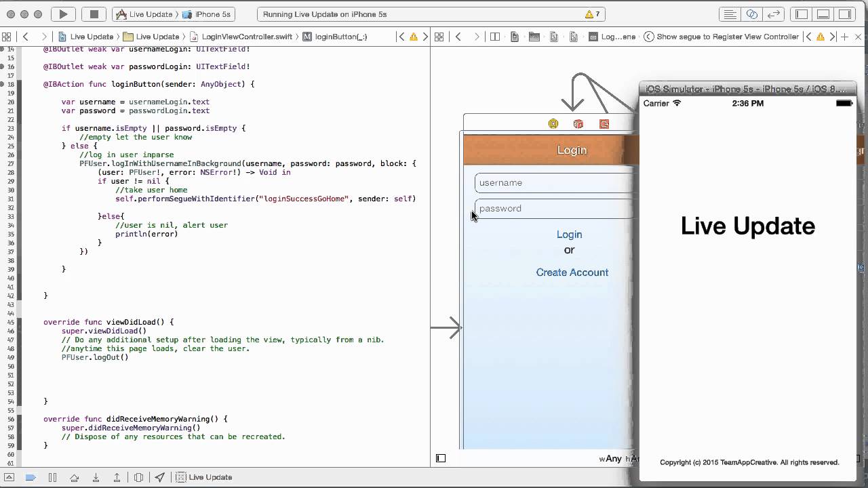Viewport: 868px width, 488px height.
Task: Click the Step Out debug button
Action: coord(117,477)
